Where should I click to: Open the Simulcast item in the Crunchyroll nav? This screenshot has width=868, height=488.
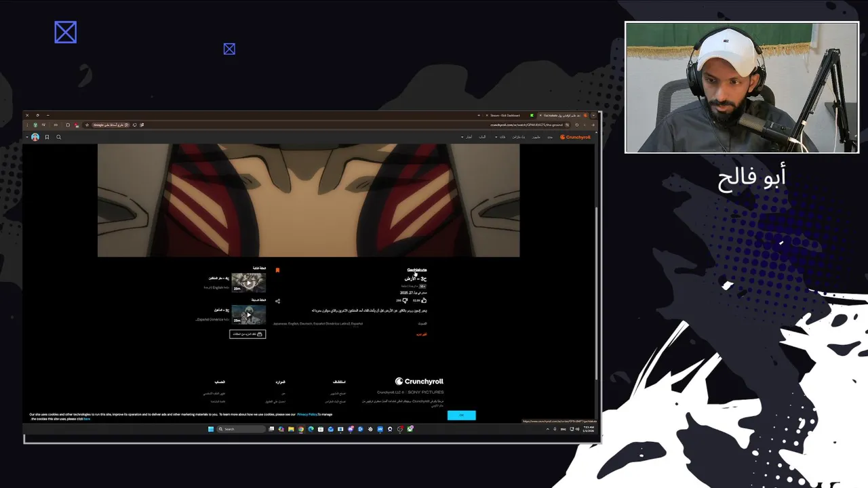(519, 137)
